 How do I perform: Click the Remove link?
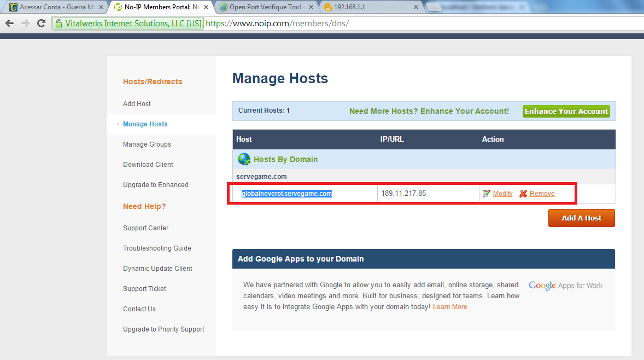click(542, 194)
